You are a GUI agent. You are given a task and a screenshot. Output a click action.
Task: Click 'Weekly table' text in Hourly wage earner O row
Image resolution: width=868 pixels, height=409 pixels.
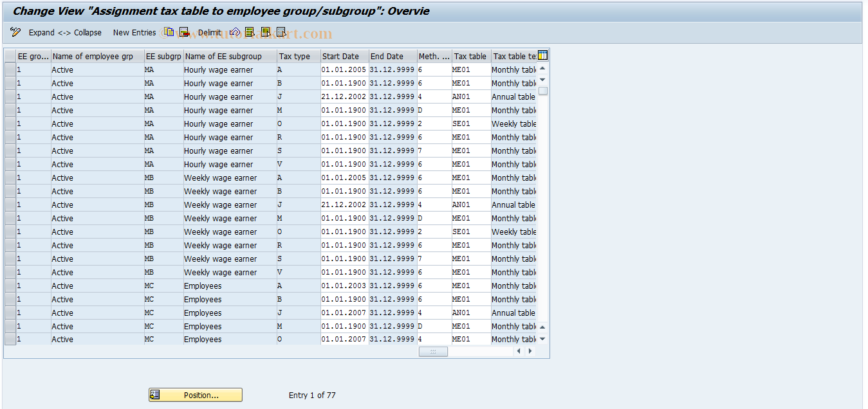tap(514, 123)
